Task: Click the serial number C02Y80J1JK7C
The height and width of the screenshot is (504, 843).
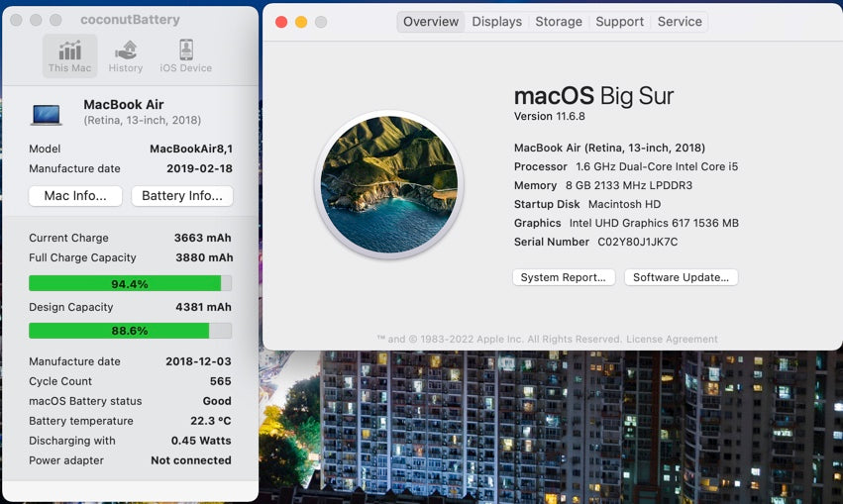Action: [638, 242]
